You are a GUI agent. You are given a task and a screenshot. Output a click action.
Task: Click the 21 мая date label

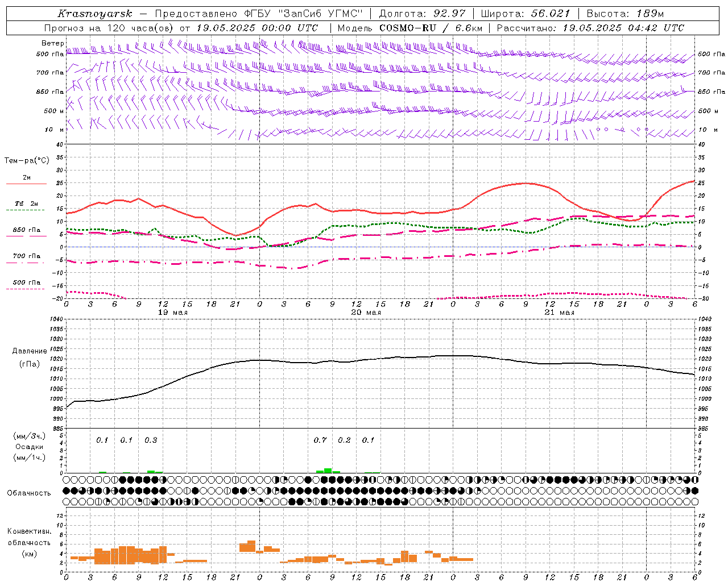click(x=559, y=313)
